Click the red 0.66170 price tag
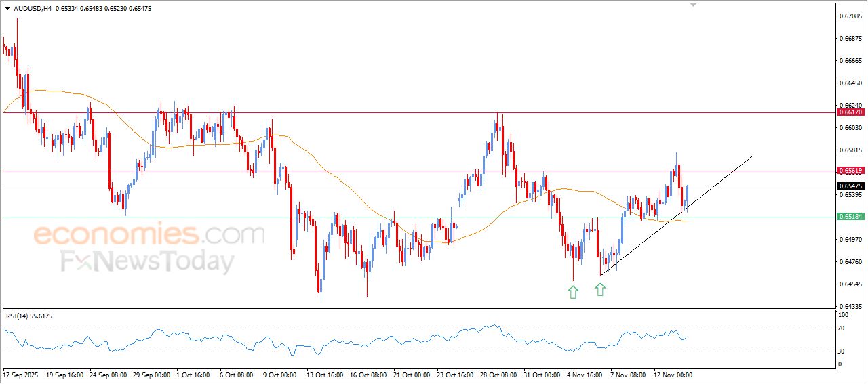 click(850, 112)
